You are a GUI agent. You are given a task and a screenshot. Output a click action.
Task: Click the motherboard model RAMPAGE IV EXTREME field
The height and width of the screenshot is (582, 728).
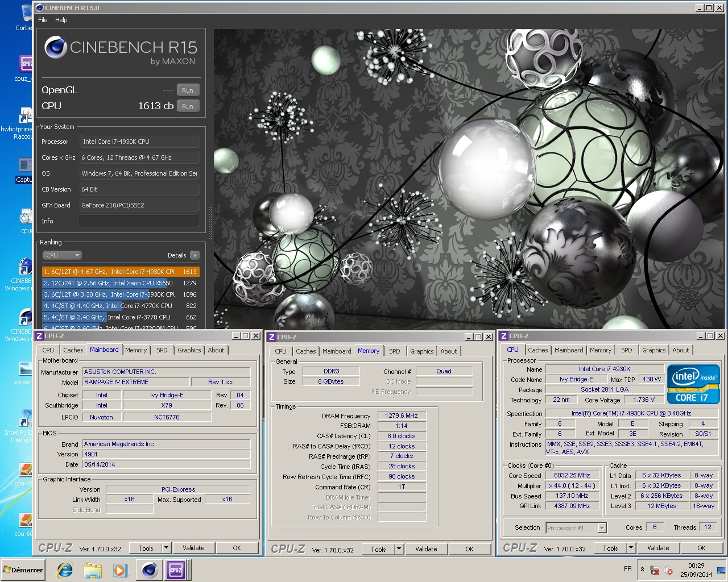point(135,382)
